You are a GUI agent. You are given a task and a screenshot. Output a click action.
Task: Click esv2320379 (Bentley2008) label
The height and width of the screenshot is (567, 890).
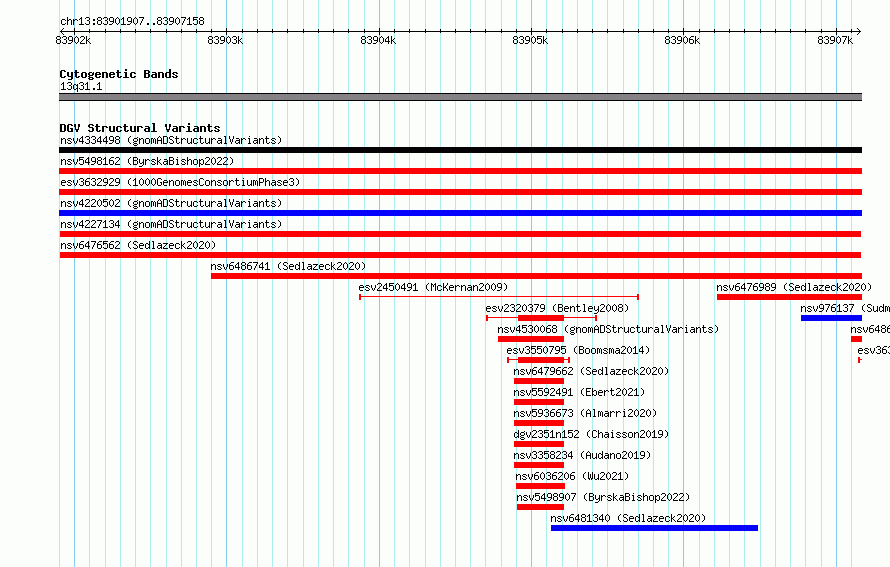(557, 308)
